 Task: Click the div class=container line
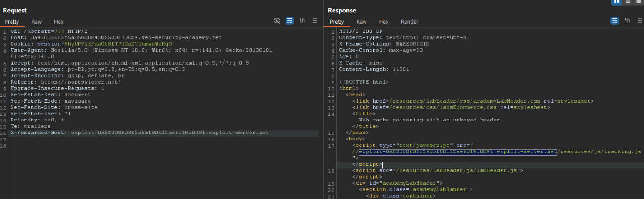[x=400, y=196]
